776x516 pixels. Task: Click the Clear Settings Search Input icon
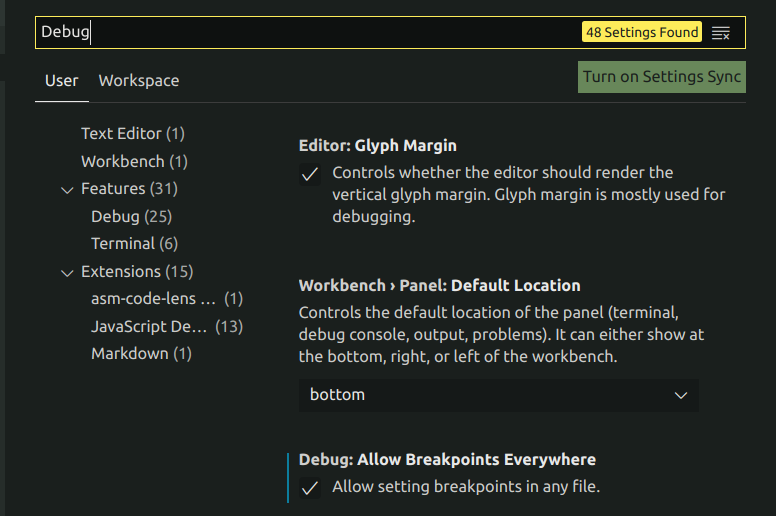coord(720,33)
